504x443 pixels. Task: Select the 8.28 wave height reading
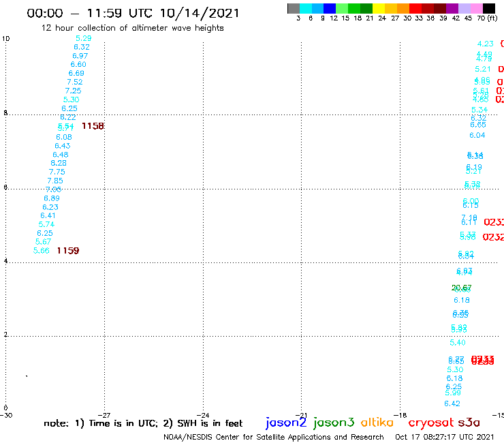(59, 163)
